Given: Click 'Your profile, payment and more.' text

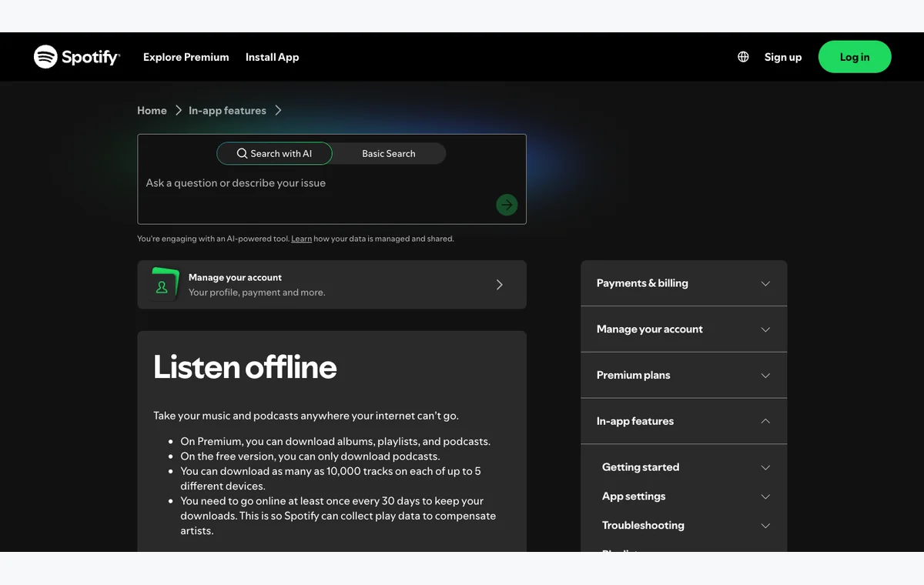Looking at the screenshot, I should pos(256,292).
